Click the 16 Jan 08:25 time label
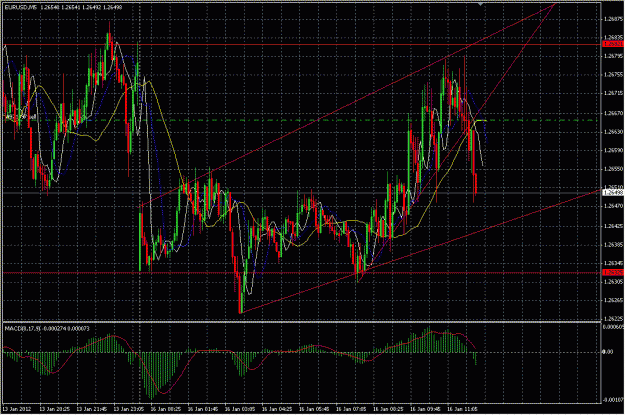 click(388, 409)
